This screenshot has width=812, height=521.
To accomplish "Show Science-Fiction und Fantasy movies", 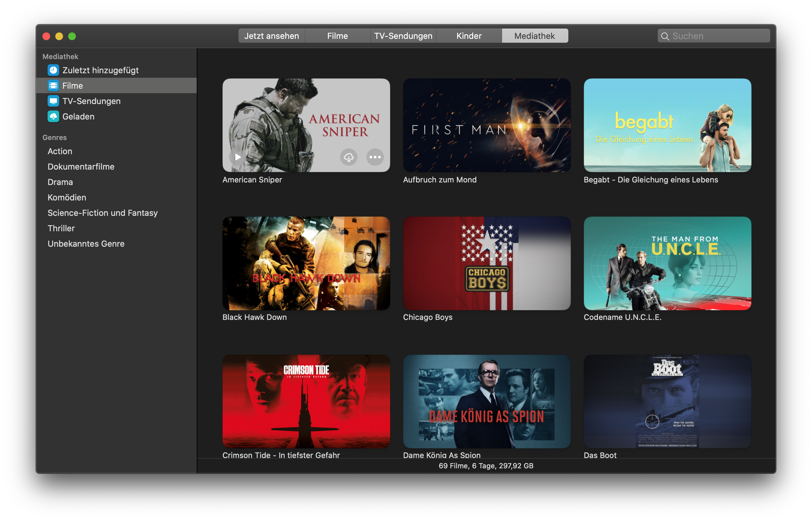I will pos(103,213).
